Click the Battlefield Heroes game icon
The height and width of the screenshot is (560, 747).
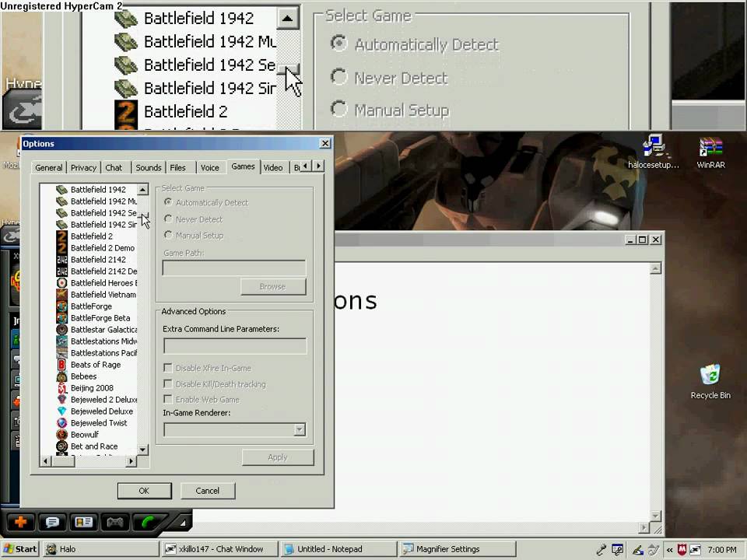click(x=62, y=283)
